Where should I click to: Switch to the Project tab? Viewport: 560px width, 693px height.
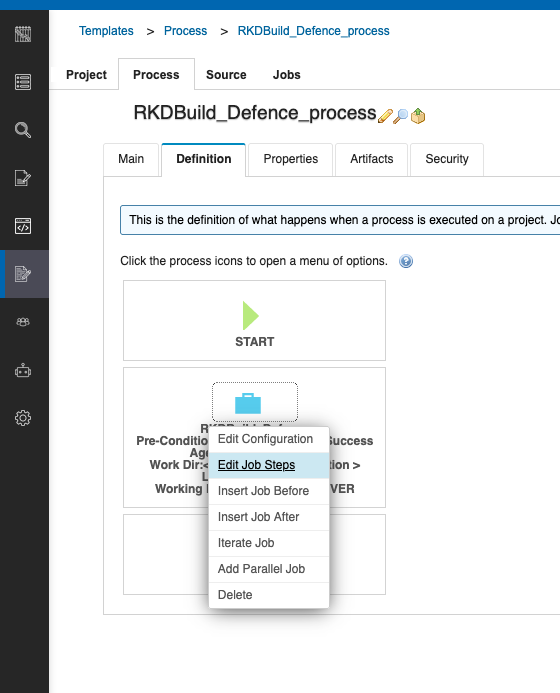click(86, 75)
